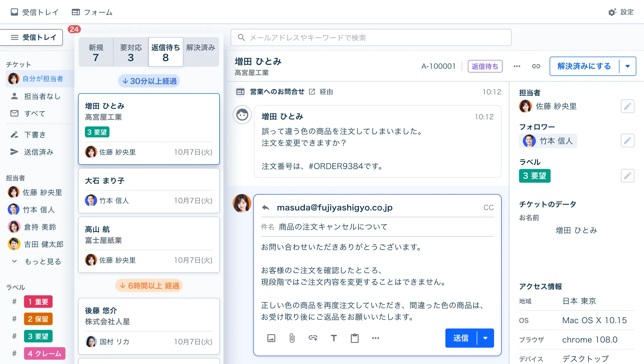Select the pink 4 クレーム label
Screen dimensions: 644x364
point(45,354)
